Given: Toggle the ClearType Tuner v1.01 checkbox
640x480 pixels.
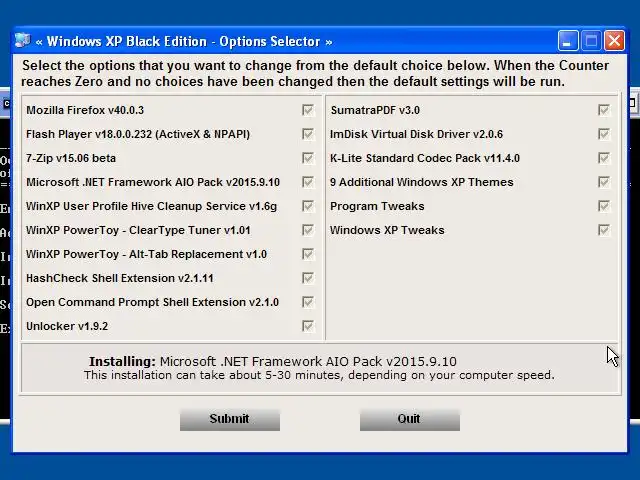Looking at the screenshot, I should click(x=308, y=230).
